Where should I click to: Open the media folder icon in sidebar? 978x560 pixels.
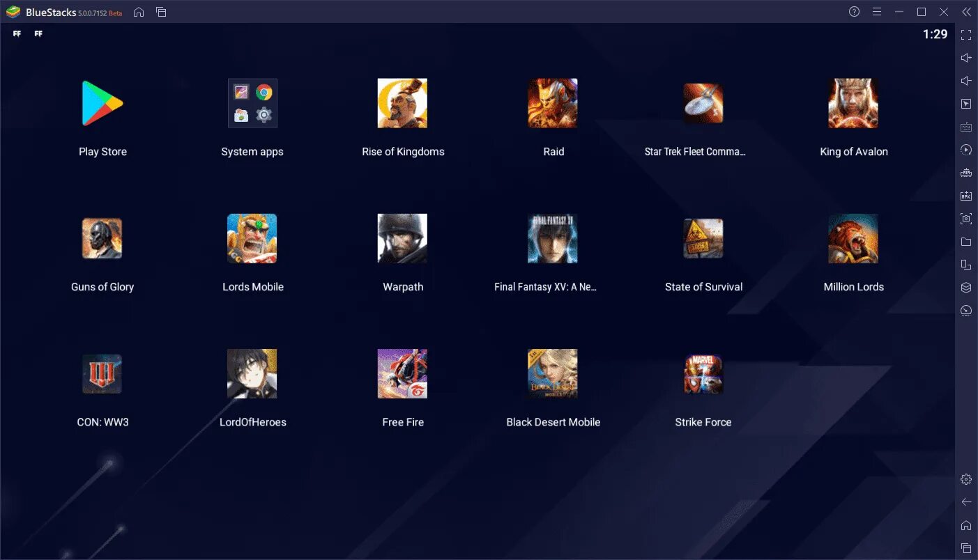coord(966,242)
